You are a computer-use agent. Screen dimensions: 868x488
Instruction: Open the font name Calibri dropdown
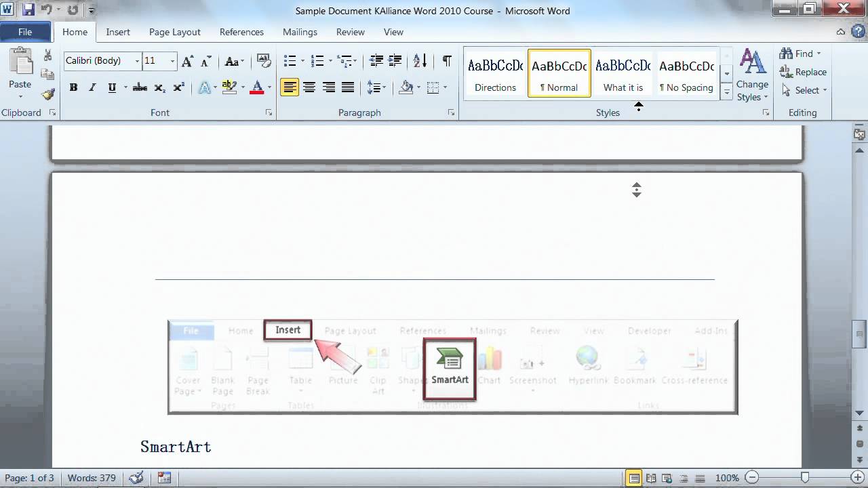137,61
